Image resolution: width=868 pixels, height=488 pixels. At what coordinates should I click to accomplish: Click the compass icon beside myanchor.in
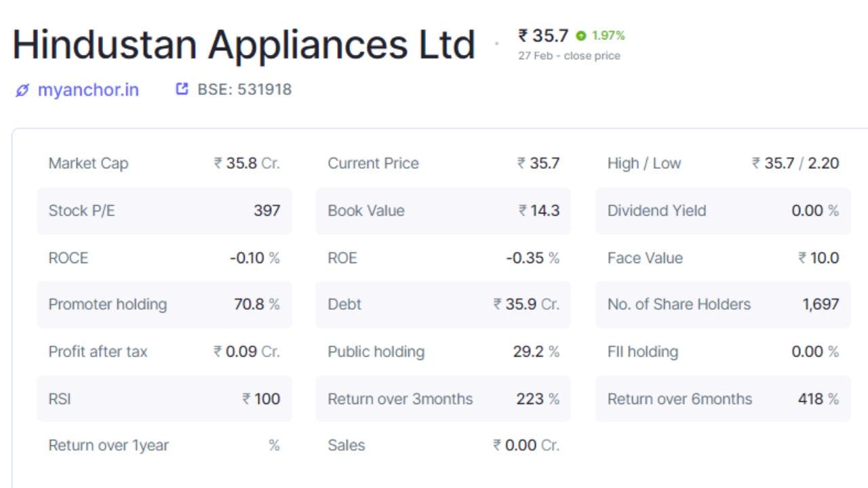[22, 89]
